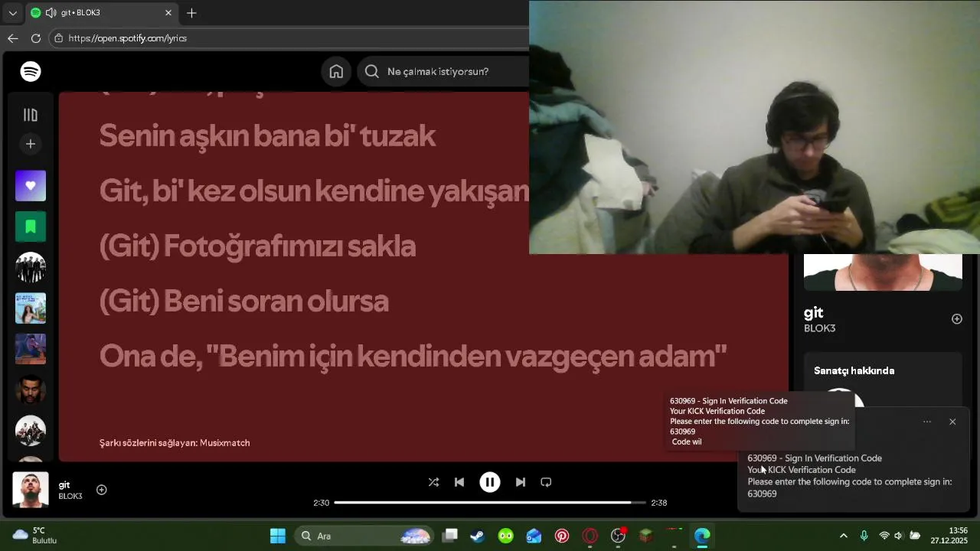
Task: Open the 'git' title in right panel
Action: click(813, 312)
